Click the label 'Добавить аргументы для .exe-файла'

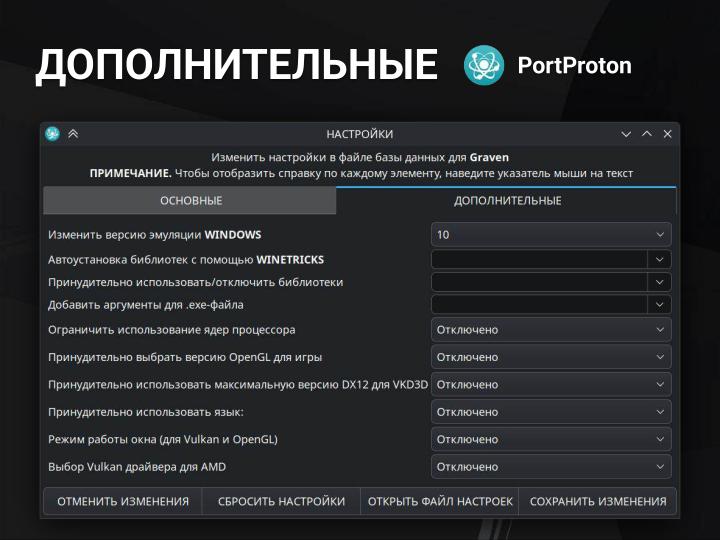tap(146, 304)
